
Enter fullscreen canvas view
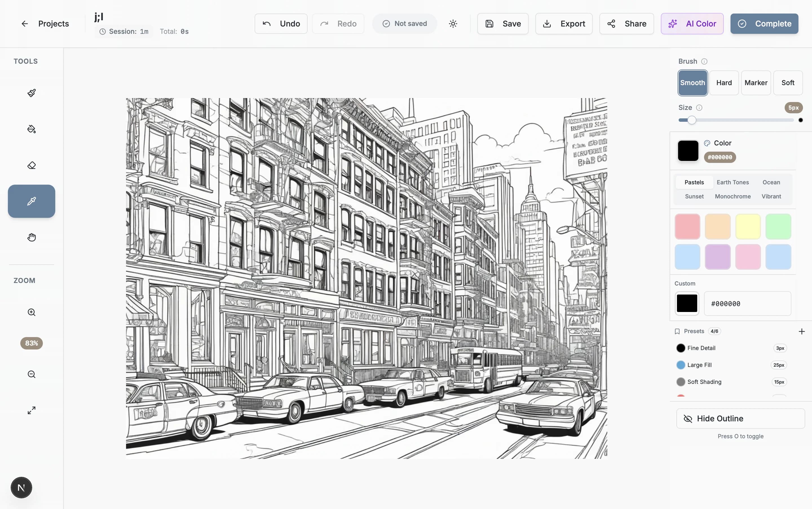point(31,410)
